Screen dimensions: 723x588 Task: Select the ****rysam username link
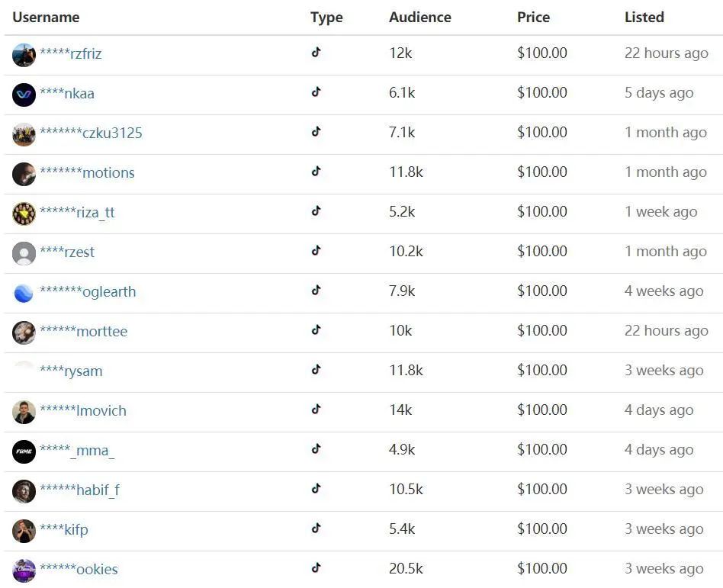pos(71,371)
